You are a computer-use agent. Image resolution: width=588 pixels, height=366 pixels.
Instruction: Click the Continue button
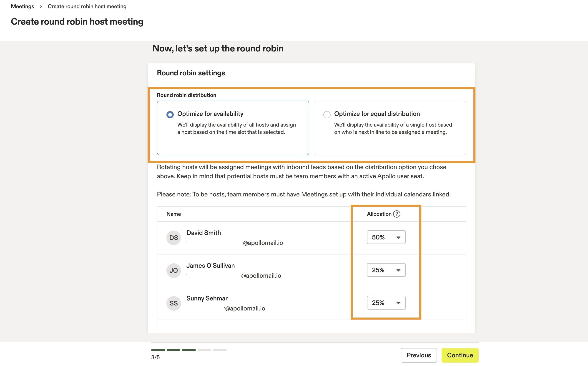click(x=460, y=355)
